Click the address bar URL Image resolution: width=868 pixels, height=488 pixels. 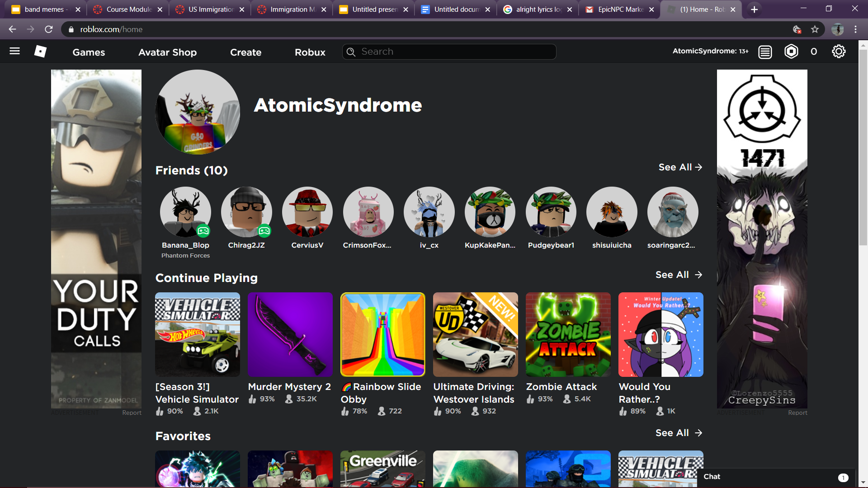(111, 29)
